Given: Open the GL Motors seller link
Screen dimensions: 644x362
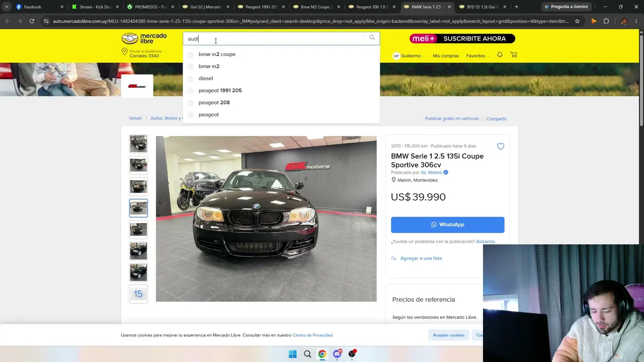Looking at the screenshot, I should coord(431,172).
